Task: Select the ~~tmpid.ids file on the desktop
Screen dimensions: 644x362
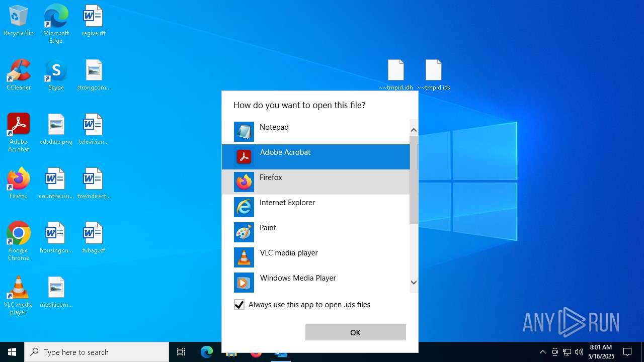Action: pyautogui.click(x=434, y=75)
